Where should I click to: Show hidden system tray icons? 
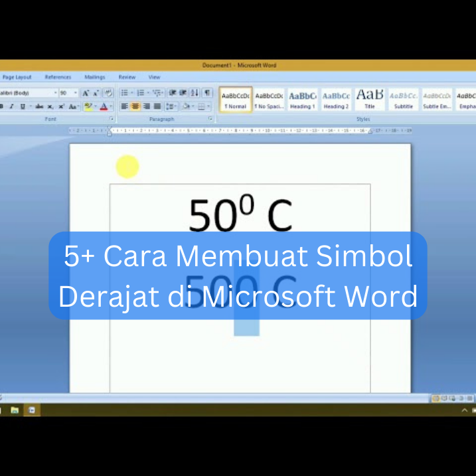(465, 410)
